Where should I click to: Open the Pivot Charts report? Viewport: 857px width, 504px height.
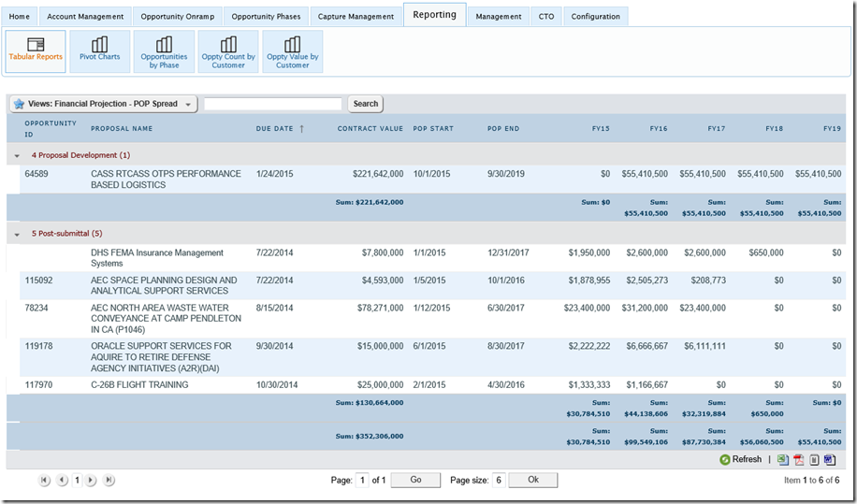coord(99,51)
